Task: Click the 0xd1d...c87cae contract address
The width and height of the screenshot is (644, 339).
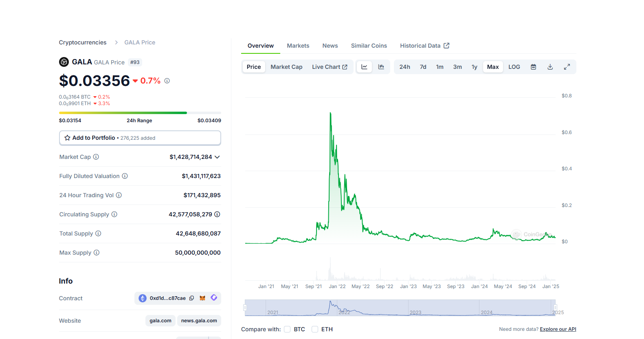Action: tap(168, 298)
